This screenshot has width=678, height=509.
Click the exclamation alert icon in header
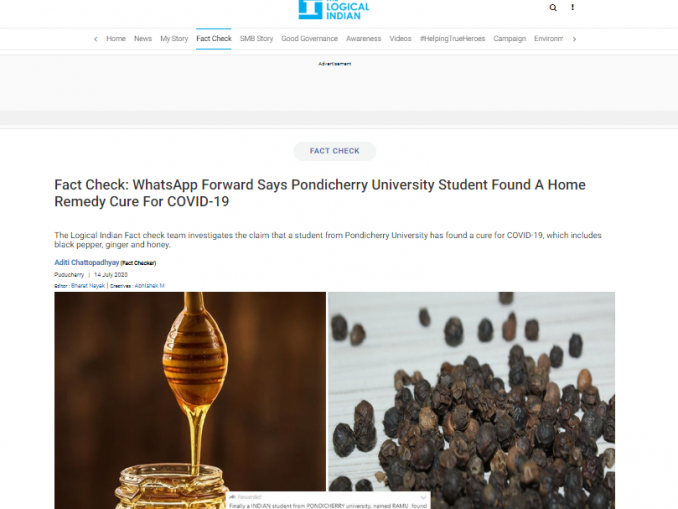[x=572, y=7]
